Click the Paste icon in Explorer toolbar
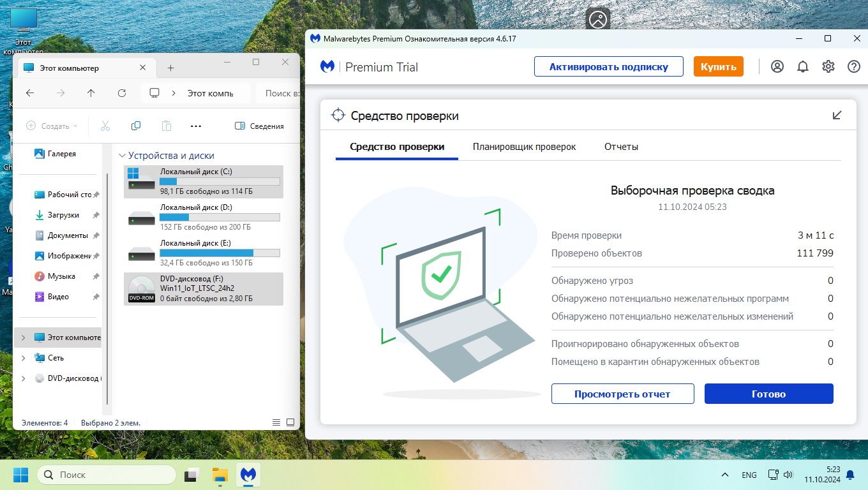Image resolution: width=868 pixels, height=490 pixels. (166, 126)
